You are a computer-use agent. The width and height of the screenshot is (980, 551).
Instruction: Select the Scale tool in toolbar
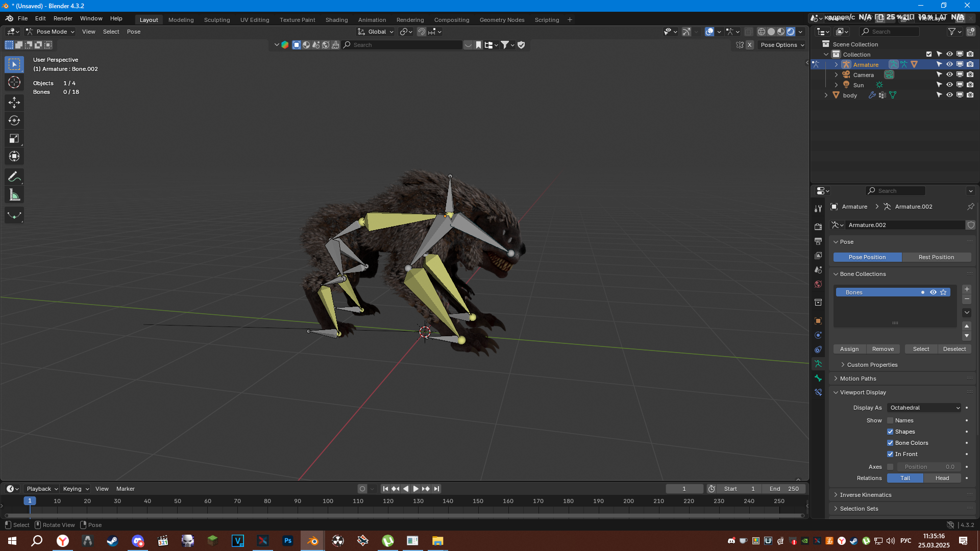pyautogui.click(x=14, y=139)
